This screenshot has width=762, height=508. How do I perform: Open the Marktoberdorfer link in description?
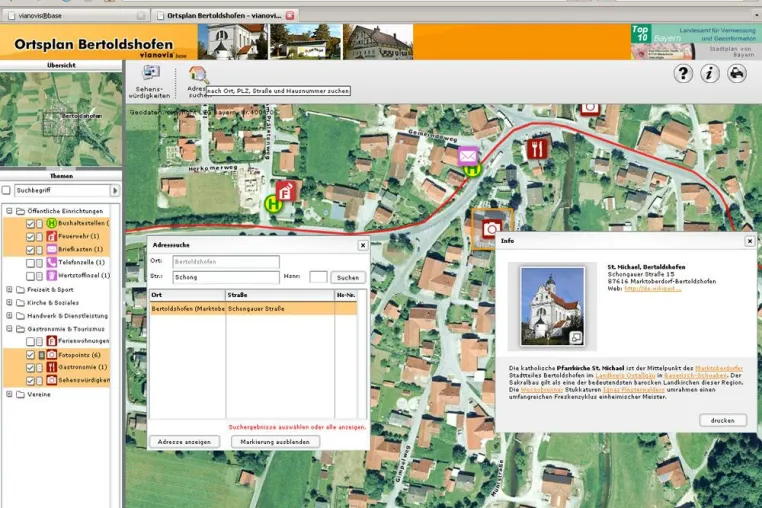719,368
